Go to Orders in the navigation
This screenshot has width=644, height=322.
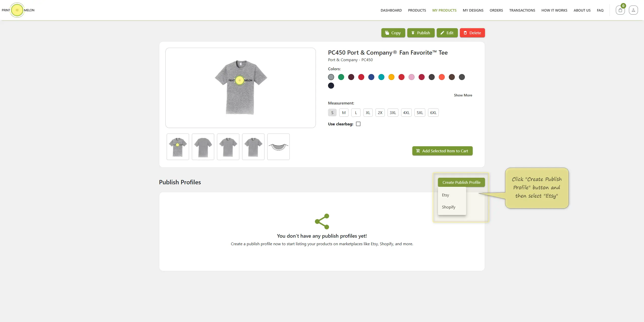click(496, 10)
